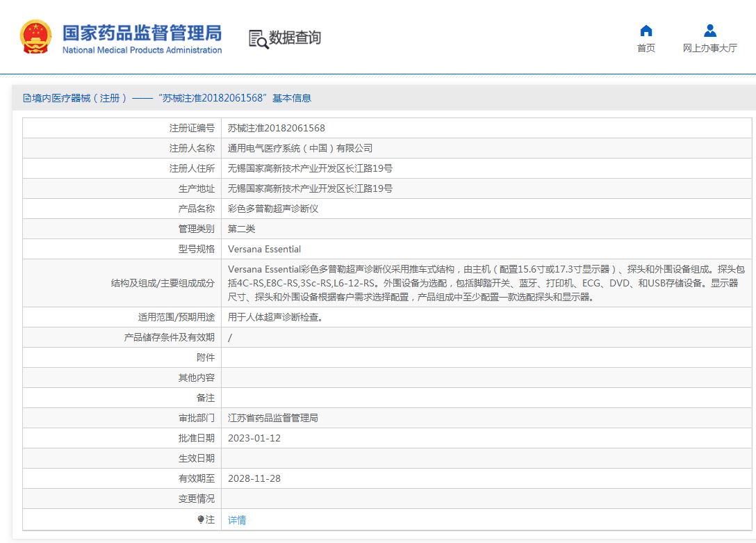Select 结构及组成/主要组成成分 label
Screen dimensions: 756x543
pos(163,284)
